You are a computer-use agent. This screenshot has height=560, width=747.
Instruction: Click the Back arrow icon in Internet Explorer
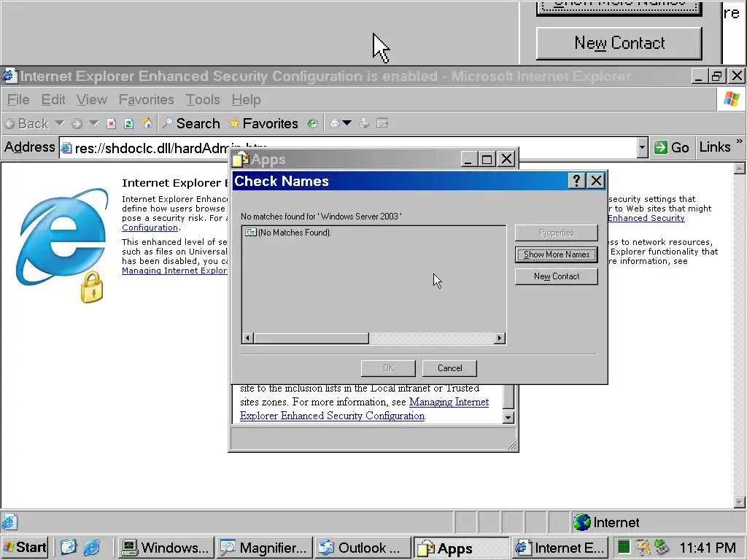pos(9,124)
